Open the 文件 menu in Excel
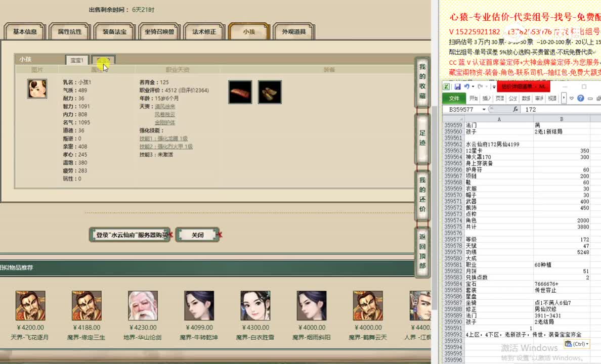The height and width of the screenshot is (364, 601). point(455,99)
